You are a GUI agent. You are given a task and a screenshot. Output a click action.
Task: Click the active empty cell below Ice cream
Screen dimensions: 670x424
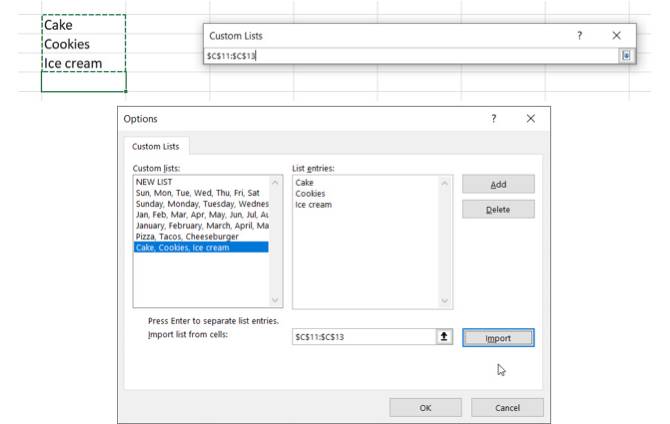click(x=84, y=82)
